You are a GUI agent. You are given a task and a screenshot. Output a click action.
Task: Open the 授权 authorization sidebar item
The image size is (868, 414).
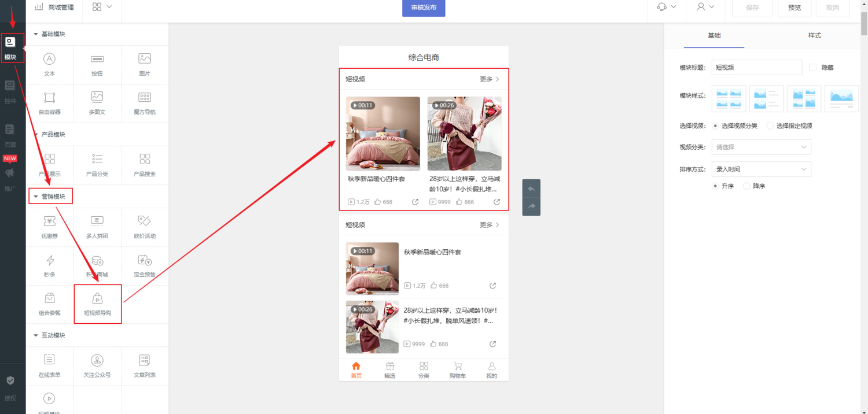[10, 387]
